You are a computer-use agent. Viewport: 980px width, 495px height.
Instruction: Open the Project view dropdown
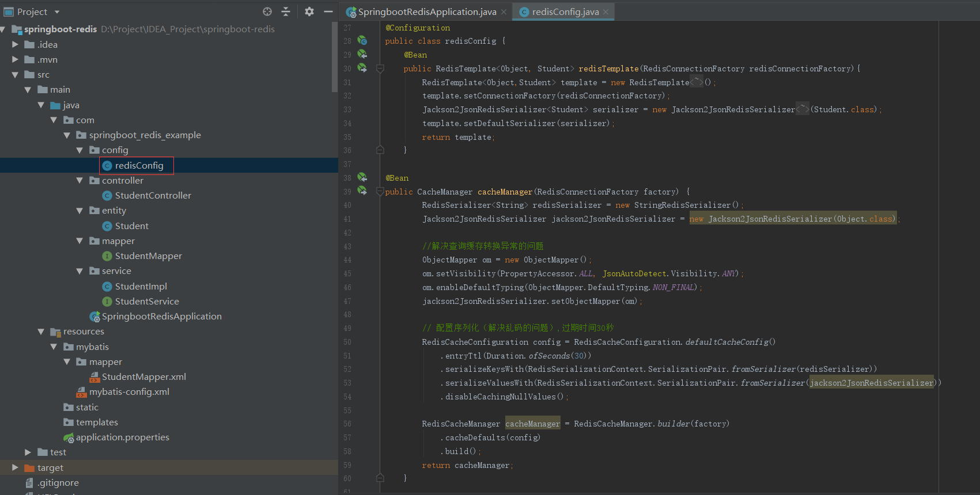57,12
